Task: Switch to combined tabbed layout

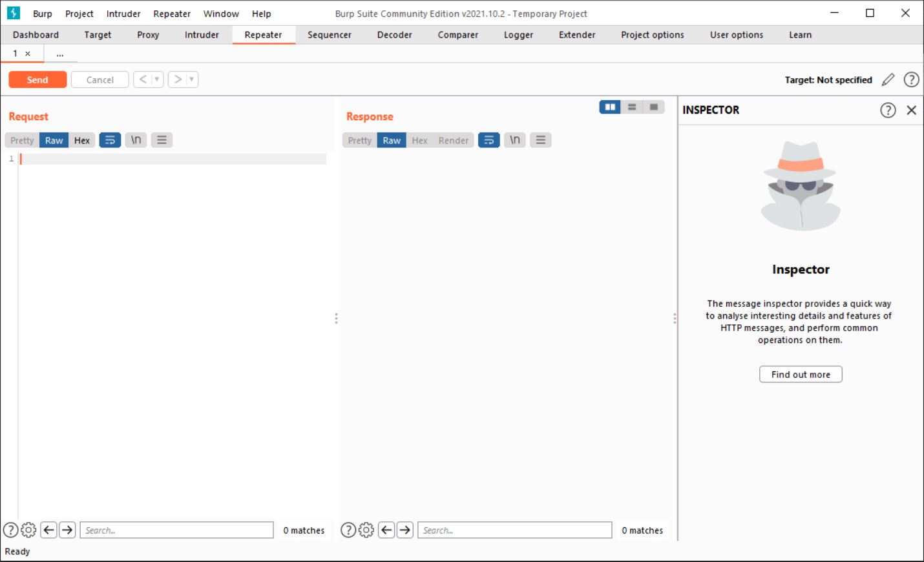Action: pos(654,107)
